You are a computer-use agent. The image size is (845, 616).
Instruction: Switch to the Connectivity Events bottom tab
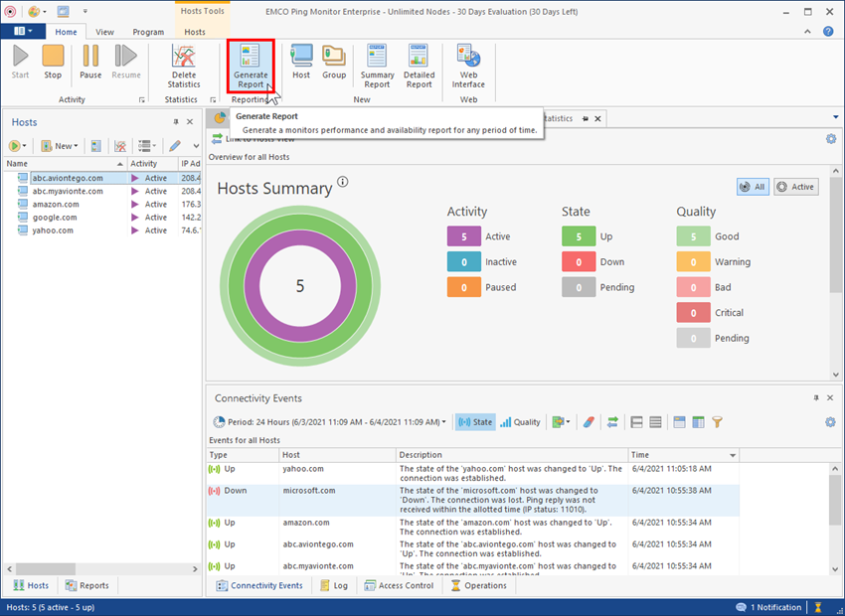[x=259, y=586]
